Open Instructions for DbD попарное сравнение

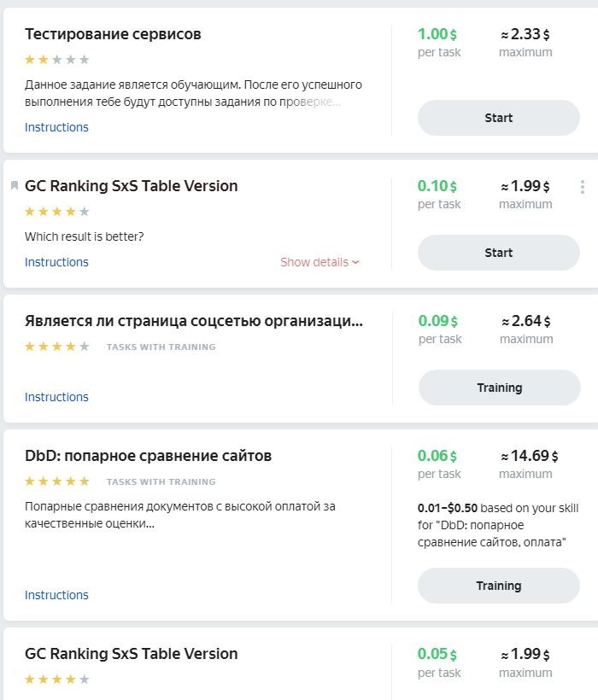[x=56, y=595]
